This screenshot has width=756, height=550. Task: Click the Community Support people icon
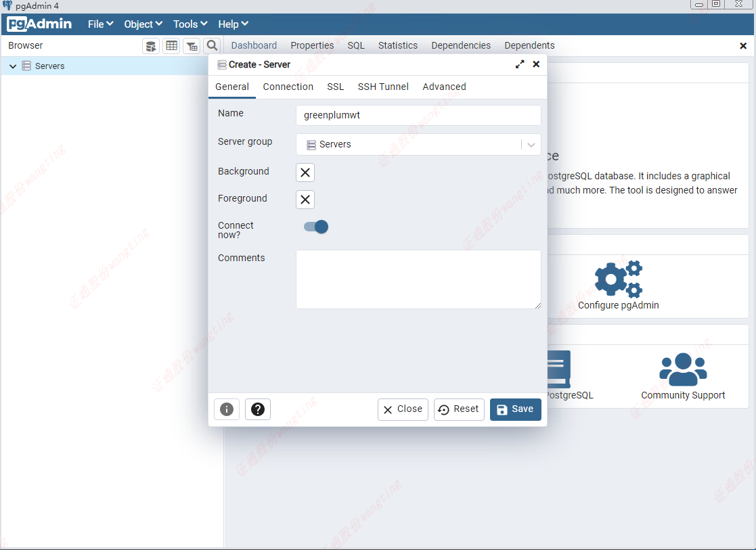pyautogui.click(x=683, y=369)
